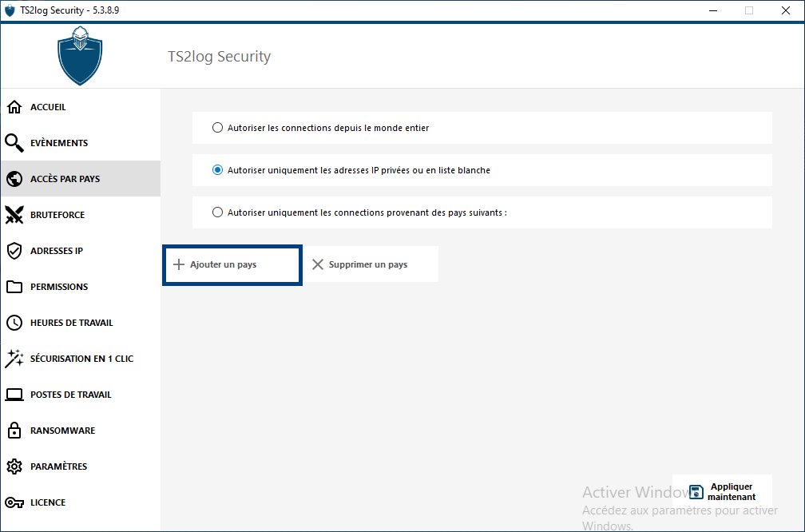Image resolution: width=805 pixels, height=532 pixels.
Task: Select radio allowing connections from entire world
Action: click(218, 127)
